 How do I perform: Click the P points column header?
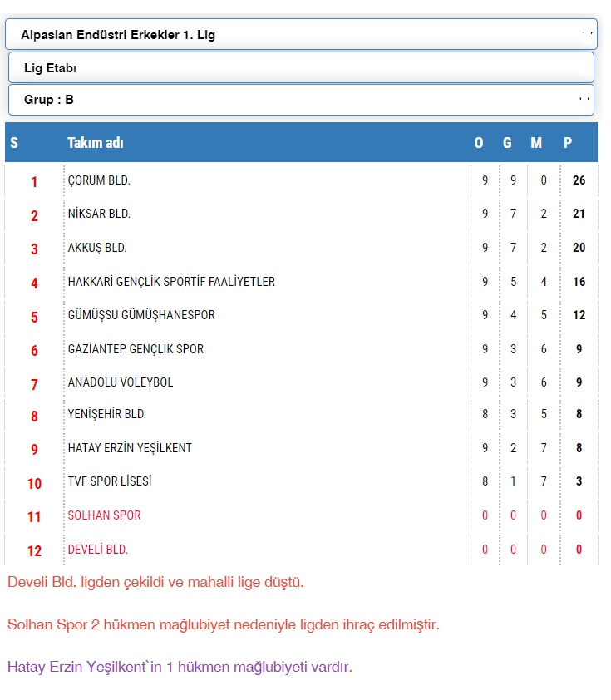[568, 143]
